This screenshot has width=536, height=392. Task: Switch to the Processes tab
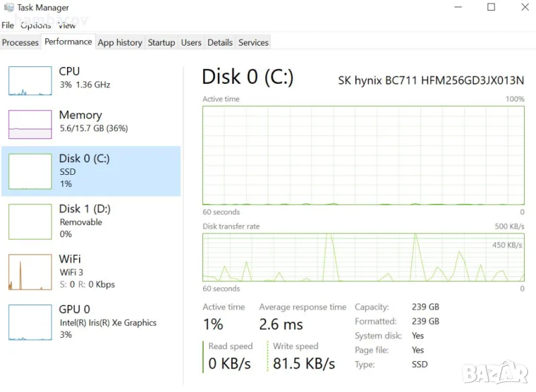click(21, 42)
